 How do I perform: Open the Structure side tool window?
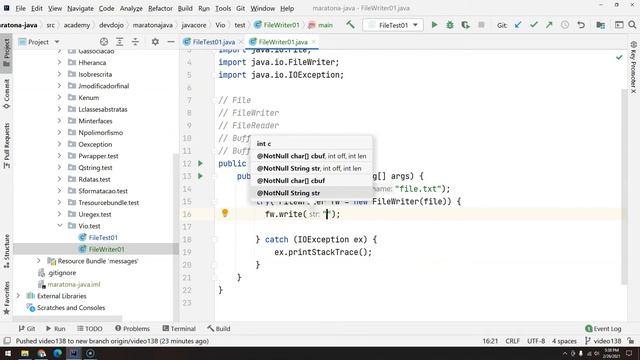7,251
